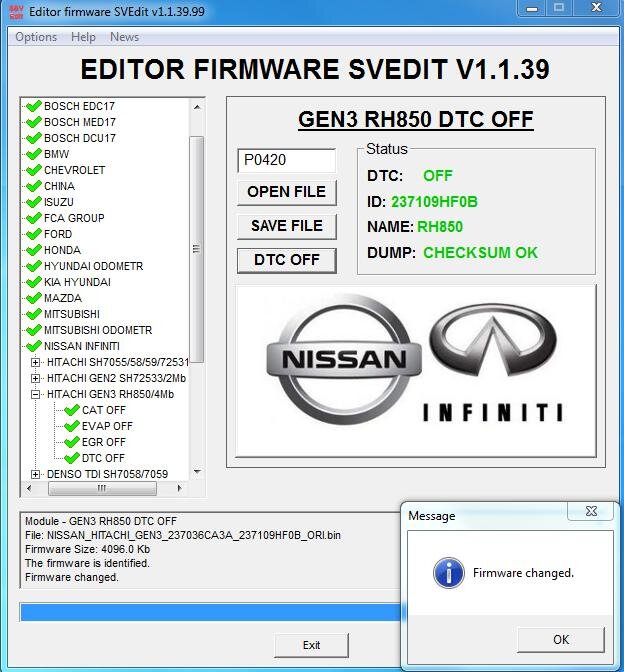
Task: Click the DTC OFF button
Action: point(287,260)
